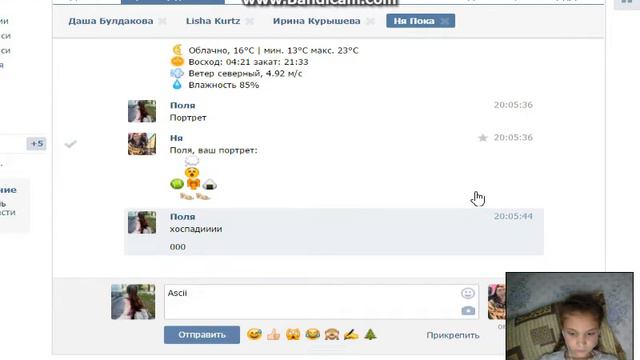Image resolution: width=640 pixels, height=360 pixels.
Task: Star the Ня message at 20:05:36
Action: [x=483, y=138]
